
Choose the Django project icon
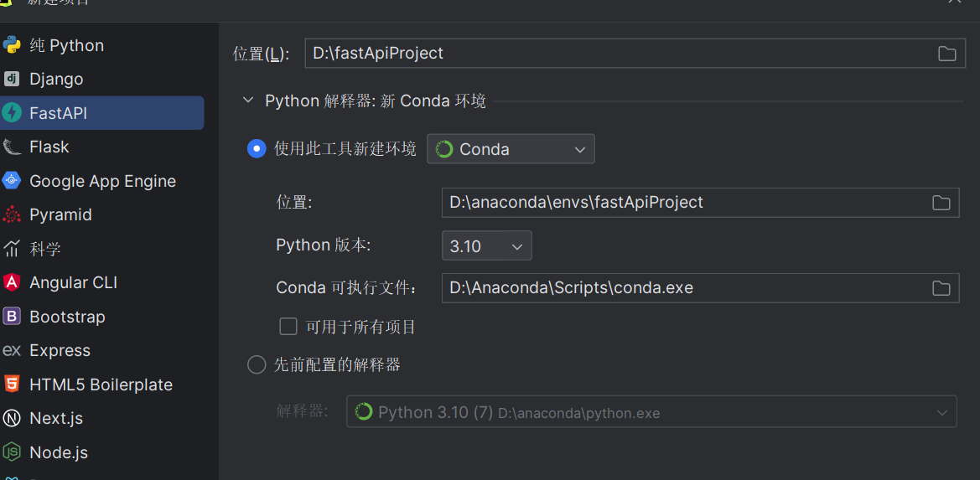(x=11, y=80)
